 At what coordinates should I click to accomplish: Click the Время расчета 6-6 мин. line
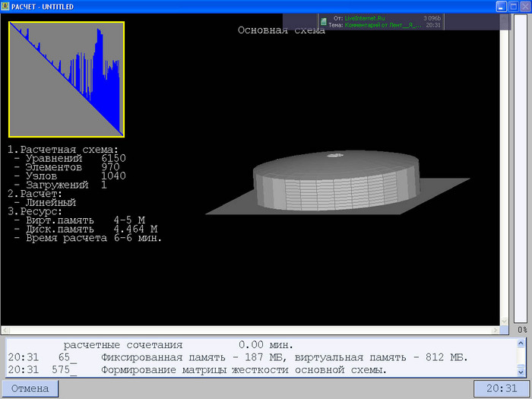88,238
